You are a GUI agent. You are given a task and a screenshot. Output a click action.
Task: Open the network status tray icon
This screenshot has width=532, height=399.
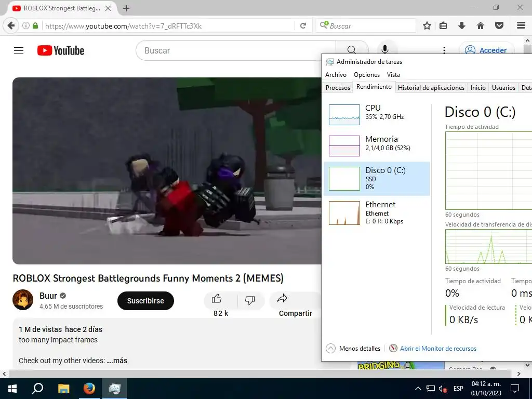[x=431, y=389]
